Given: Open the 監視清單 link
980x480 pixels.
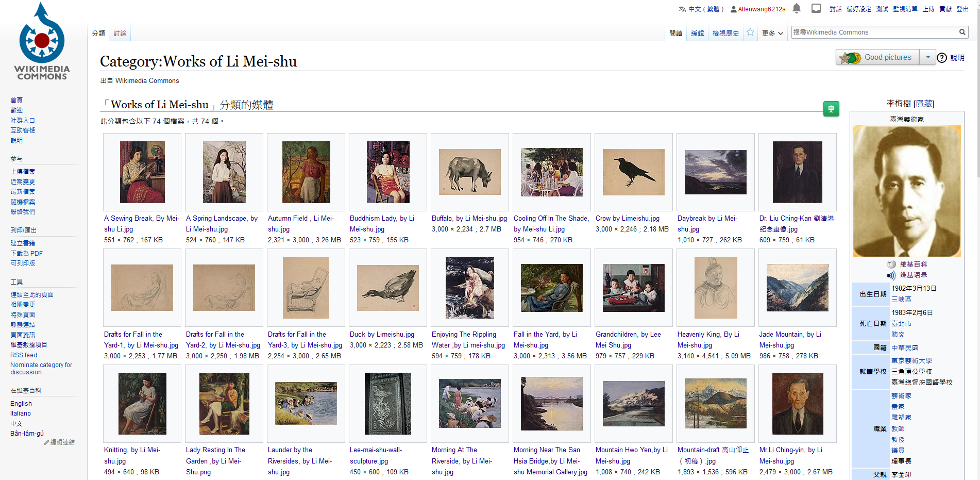Looking at the screenshot, I should [x=905, y=9].
